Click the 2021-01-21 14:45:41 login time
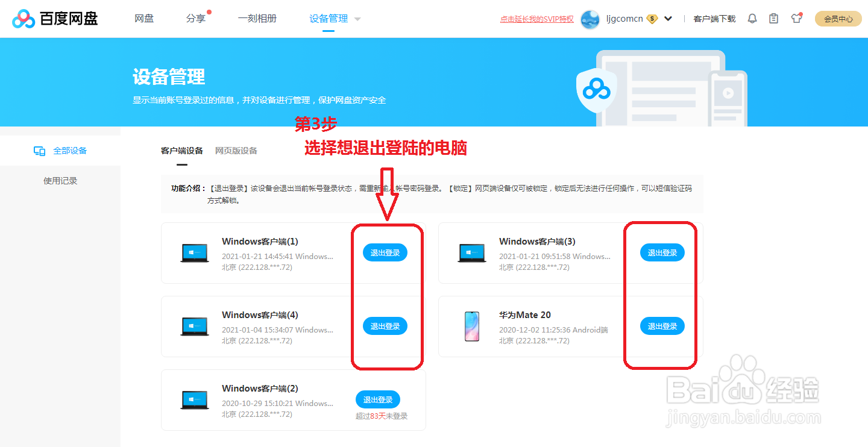The width and height of the screenshot is (868, 447). click(277, 257)
